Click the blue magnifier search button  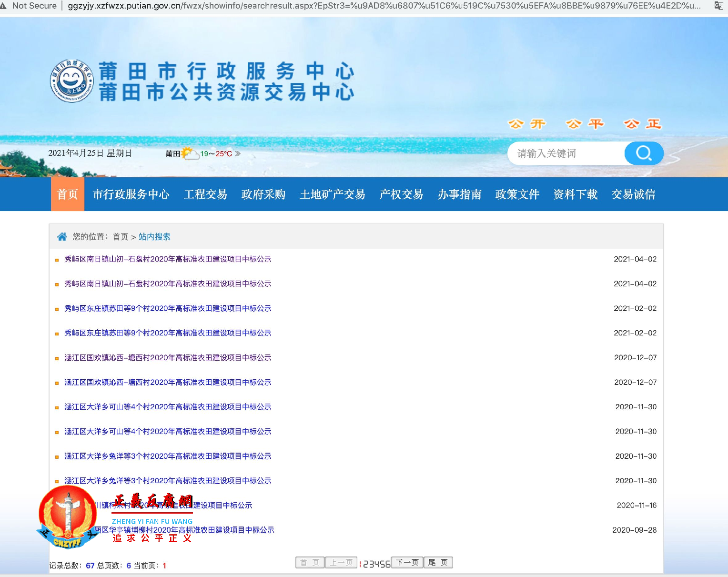click(x=644, y=153)
